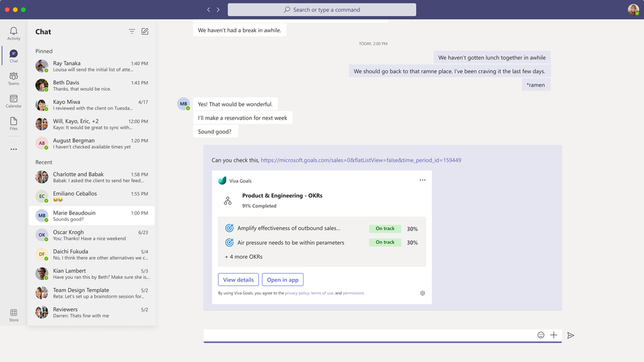Image resolution: width=644 pixels, height=362 pixels.
Task: Click On track badge for Amplify effectiveness OKR
Action: point(385,229)
